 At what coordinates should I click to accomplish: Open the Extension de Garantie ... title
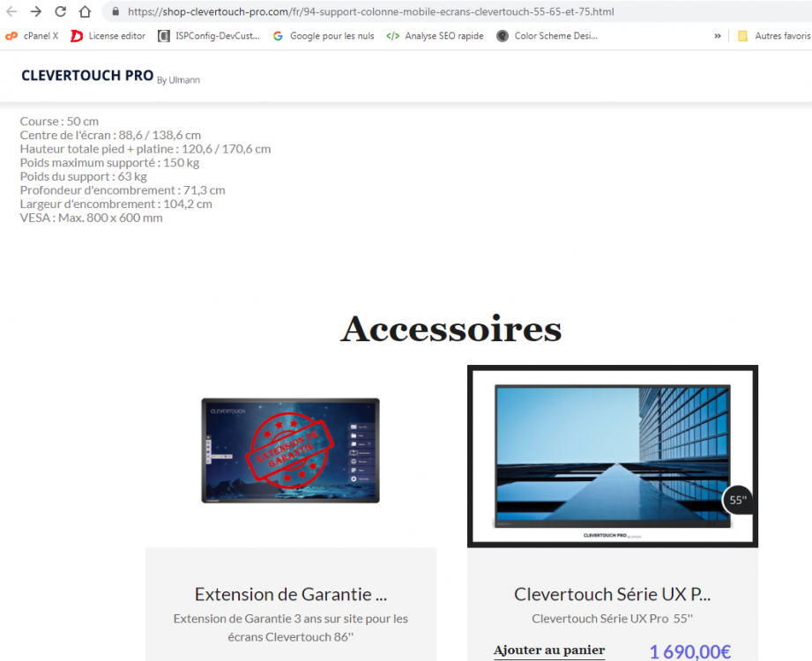pyautogui.click(x=291, y=594)
